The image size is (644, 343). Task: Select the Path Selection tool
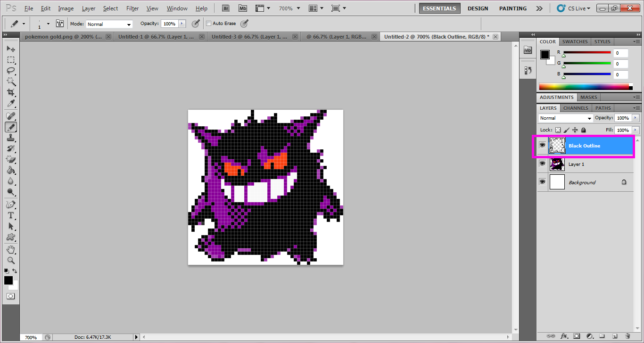click(x=10, y=226)
